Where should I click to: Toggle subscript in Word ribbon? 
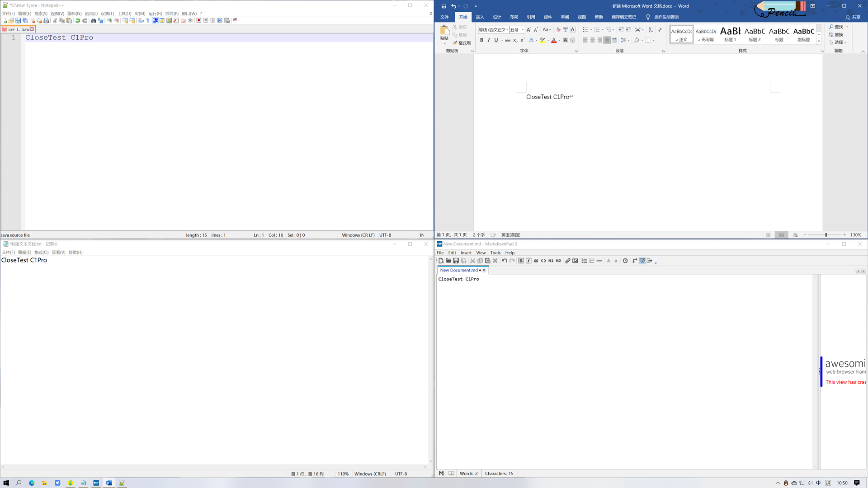[x=515, y=40]
